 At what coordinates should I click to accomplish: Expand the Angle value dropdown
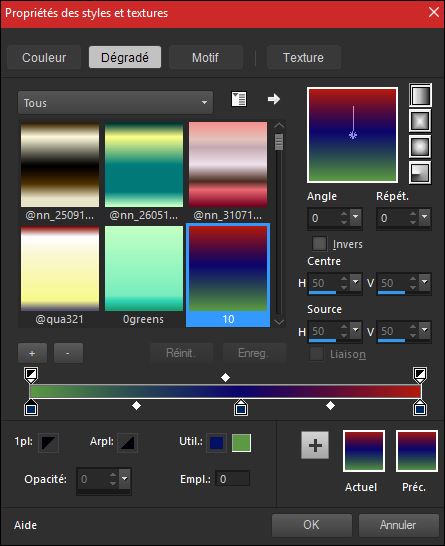pyautogui.click(x=356, y=217)
